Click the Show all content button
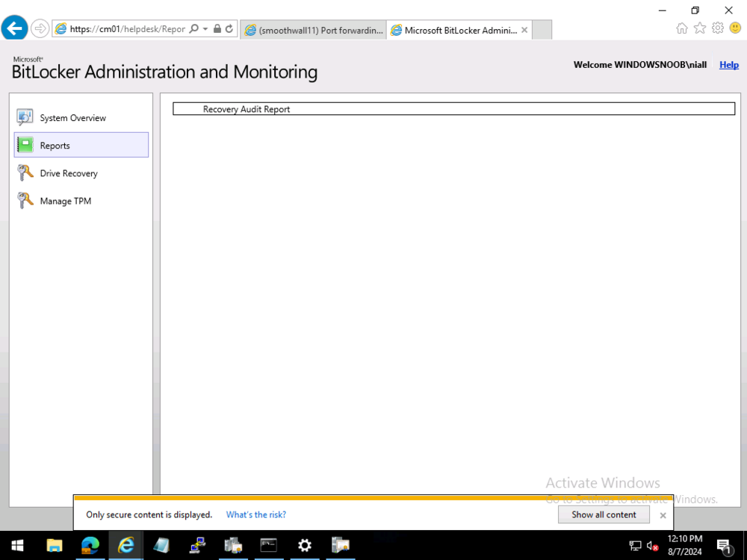 (x=604, y=514)
